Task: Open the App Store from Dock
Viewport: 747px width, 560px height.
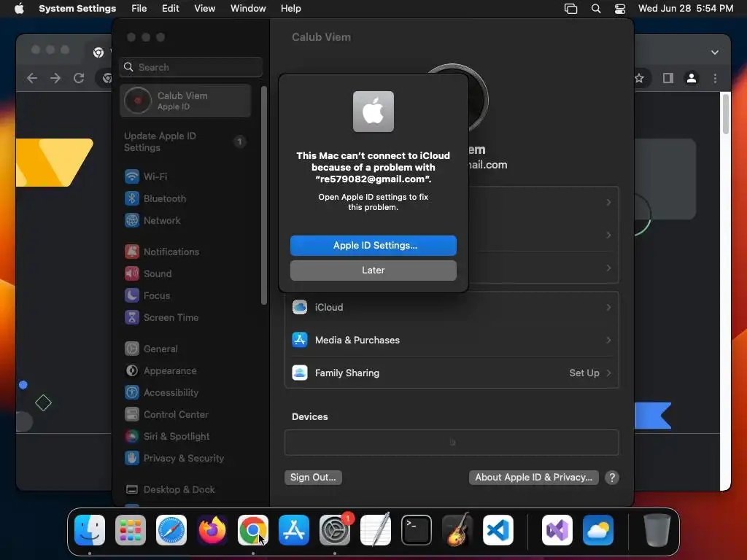Action: point(294,530)
